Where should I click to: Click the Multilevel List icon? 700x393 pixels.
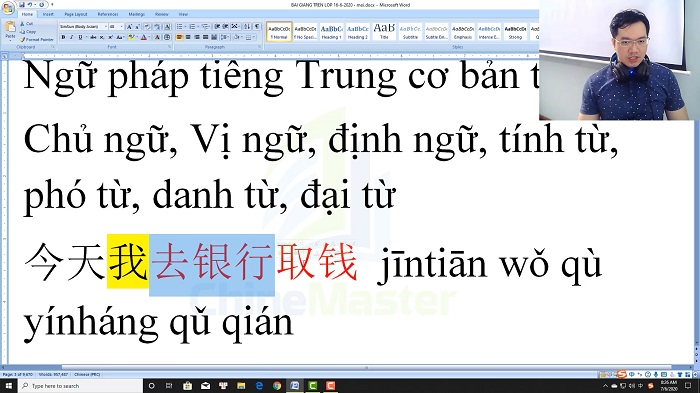[x=205, y=27]
